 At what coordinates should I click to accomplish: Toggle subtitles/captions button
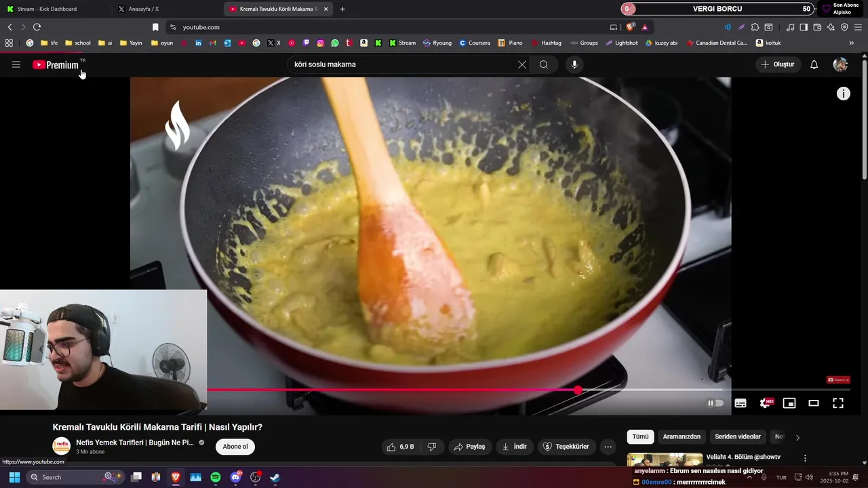click(x=741, y=403)
